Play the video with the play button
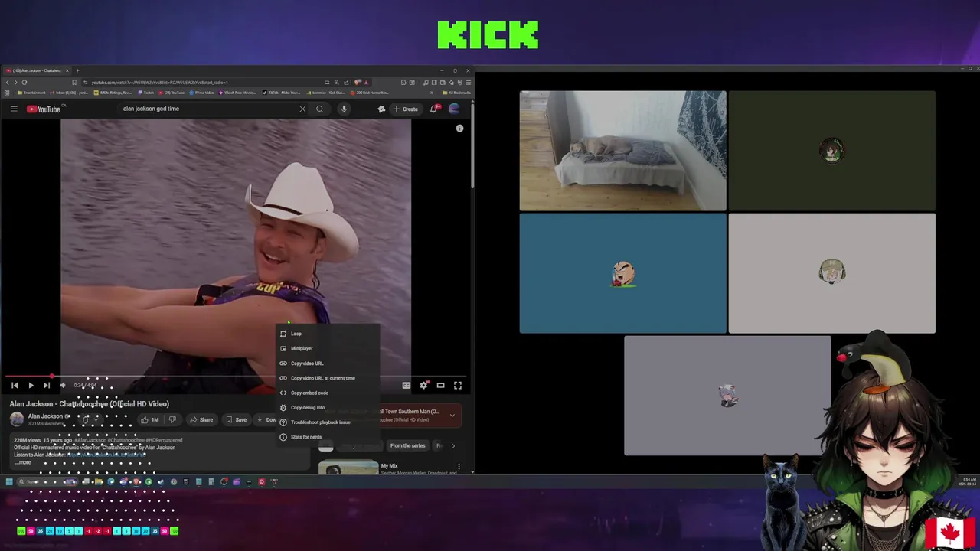Viewport: 980px width, 551px height. pos(31,386)
